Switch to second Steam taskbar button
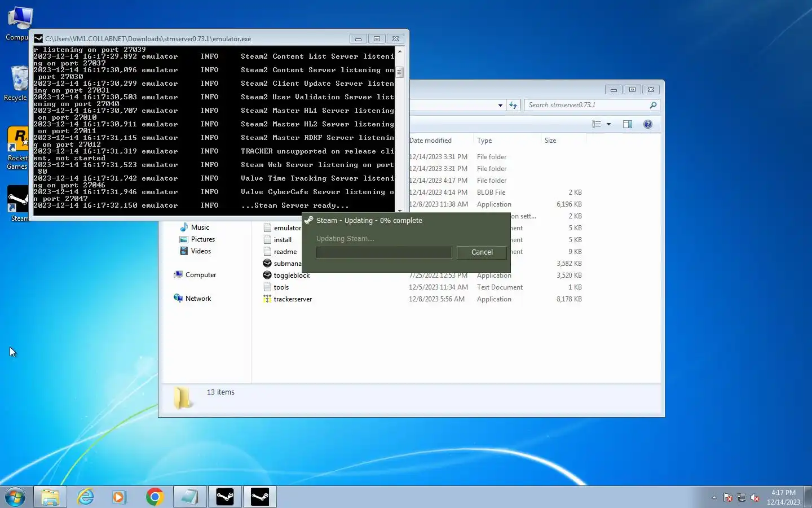Viewport: 812px width, 508px height. click(260, 497)
